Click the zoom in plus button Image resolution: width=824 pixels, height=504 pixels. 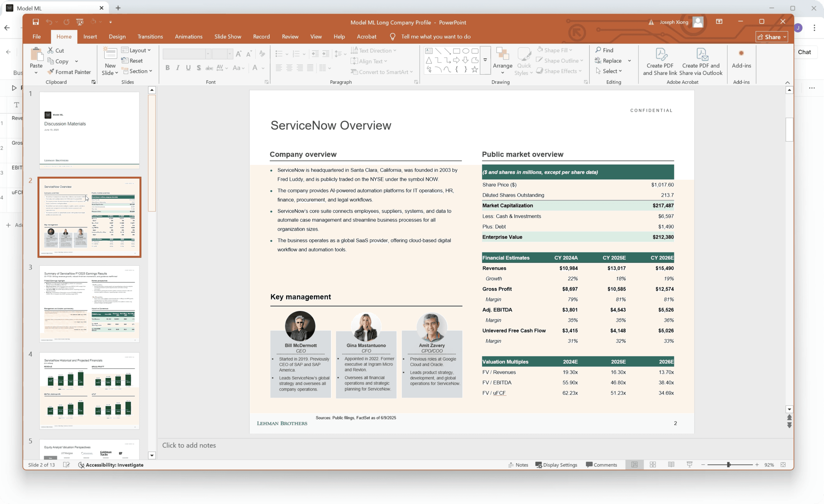[757, 465]
